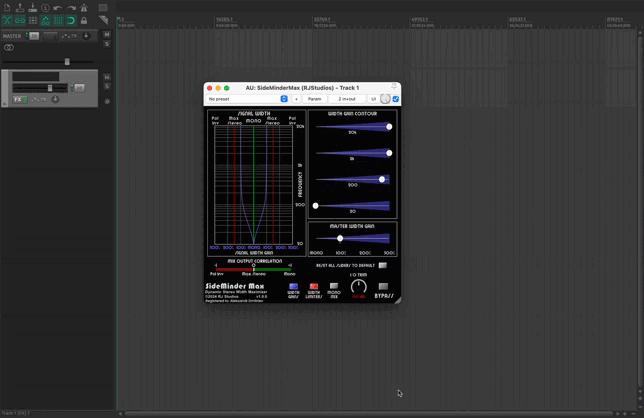
Task: Solo the master track with S button
Action: click(x=107, y=44)
